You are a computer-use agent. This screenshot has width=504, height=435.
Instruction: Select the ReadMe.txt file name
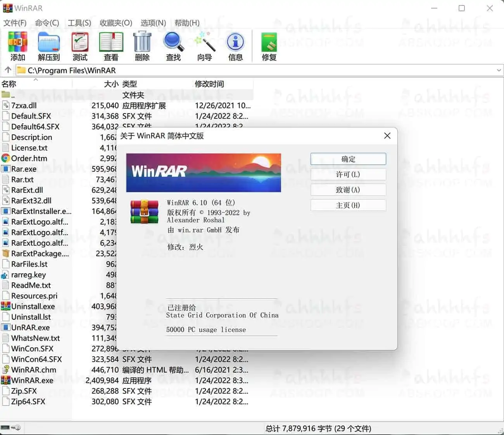click(x=31, y=285)
